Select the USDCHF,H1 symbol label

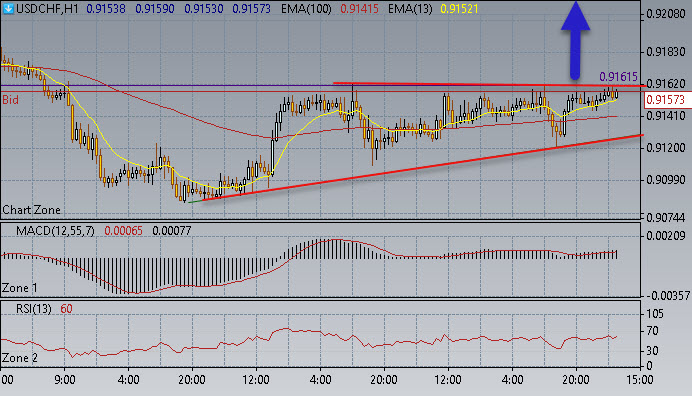click(x=47, y=9)
